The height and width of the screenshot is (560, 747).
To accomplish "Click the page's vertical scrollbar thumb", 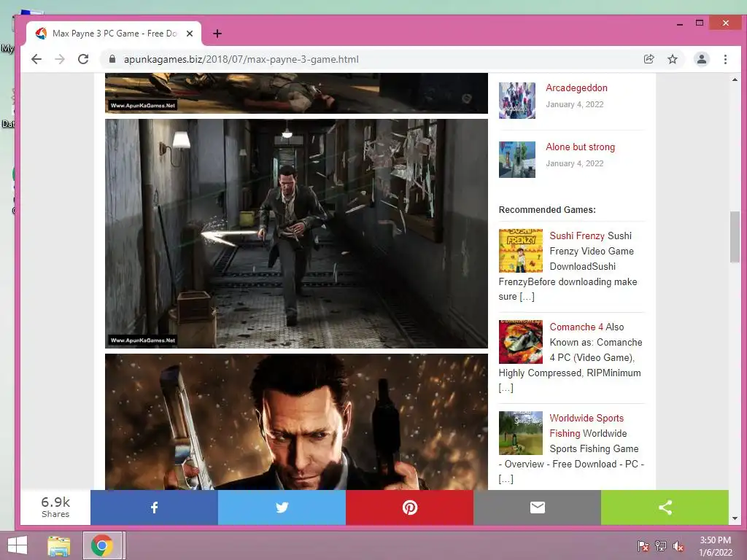I will coord(735,237).
